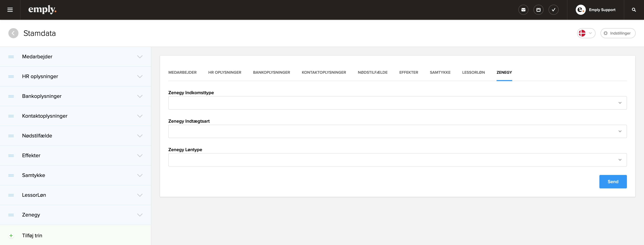Open the Zenegy Lønтype dropdown
This screenshot has width=644, height=245.
coord(397,160)
